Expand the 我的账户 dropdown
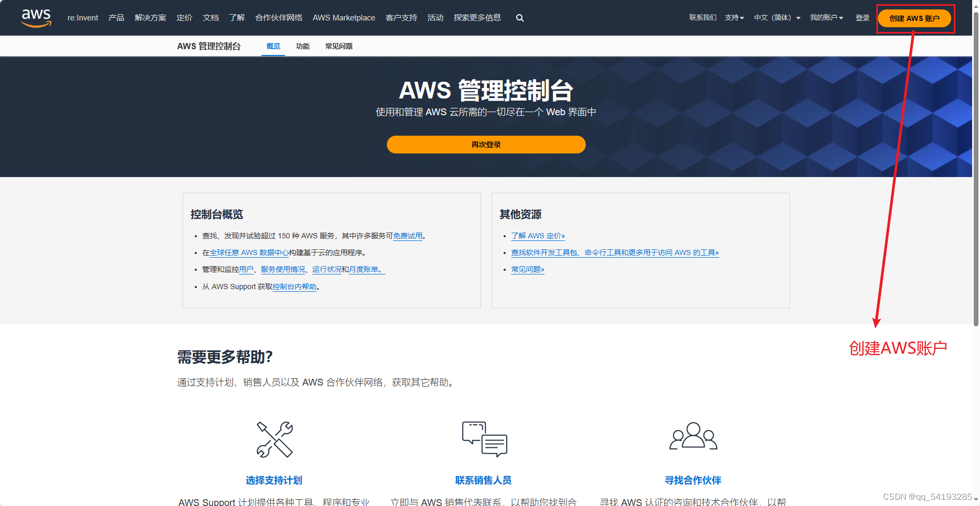Image resolution: width=980 pixels, height=506 pixels. (x=827, y=18)
